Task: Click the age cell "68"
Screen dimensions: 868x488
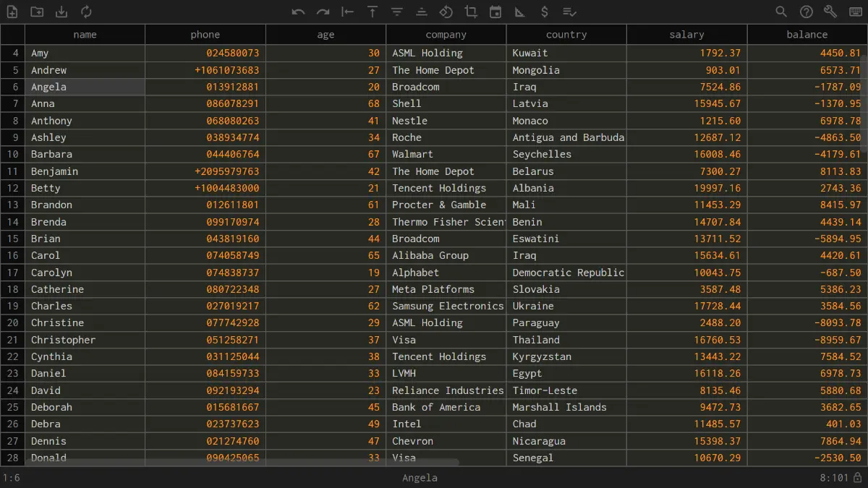Action: (x=325, y=103)
